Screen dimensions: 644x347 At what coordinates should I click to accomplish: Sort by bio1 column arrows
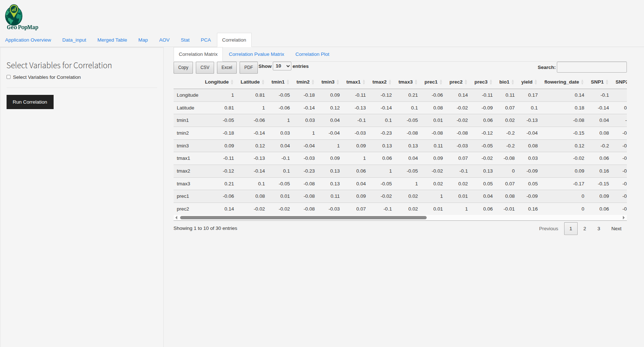coord(513,82)
